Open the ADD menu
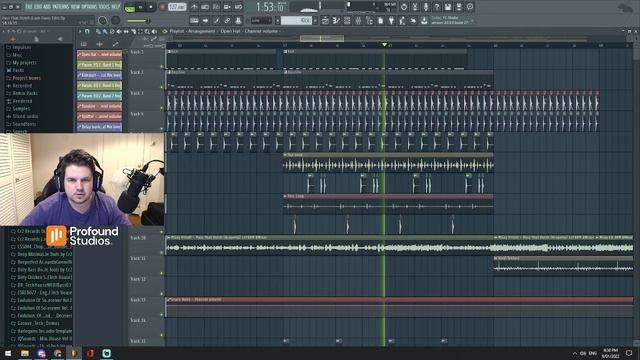This screenshot has width=640, height=360. [x=47, y=7]
